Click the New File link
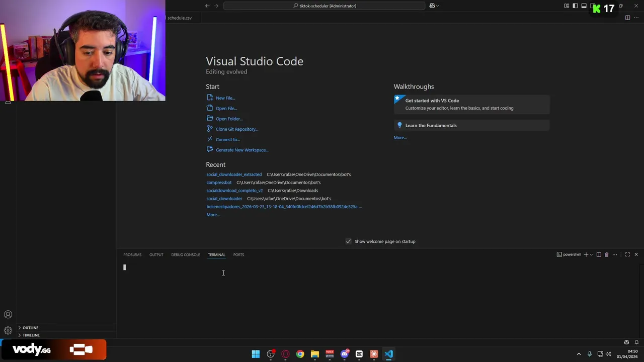The width and height of the screenshot is (644, 362). 225,98
